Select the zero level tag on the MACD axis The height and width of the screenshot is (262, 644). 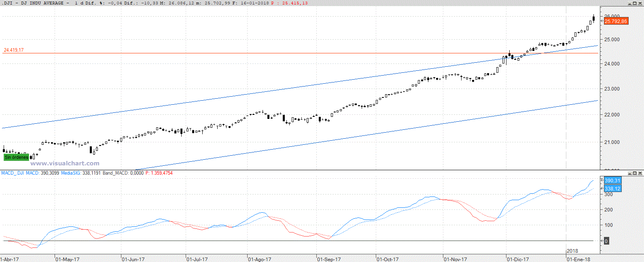(x=606, y=241)
